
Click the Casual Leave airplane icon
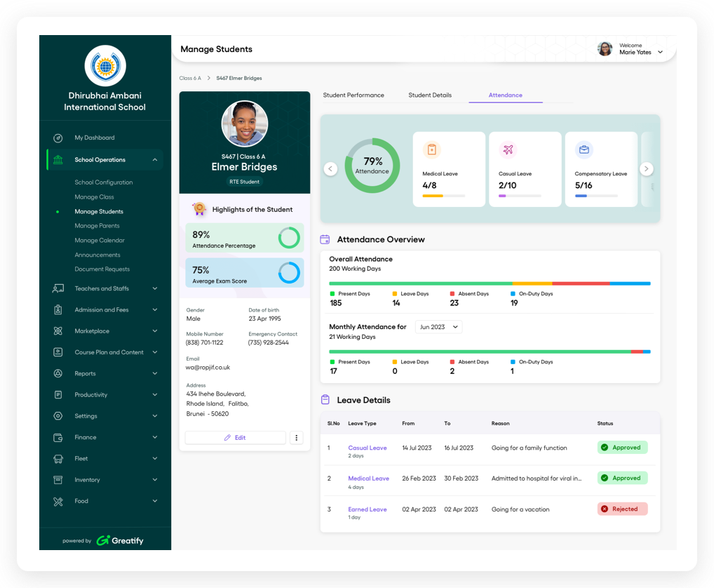tap(508, 149)
